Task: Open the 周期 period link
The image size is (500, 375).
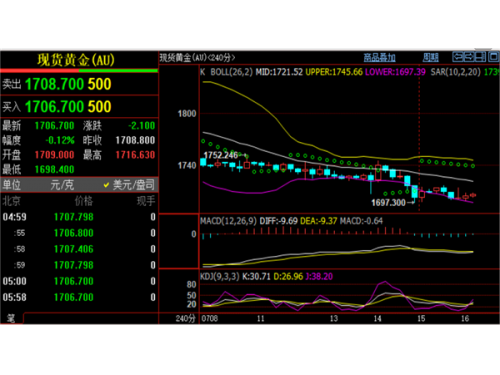Action: click(431, 57)
